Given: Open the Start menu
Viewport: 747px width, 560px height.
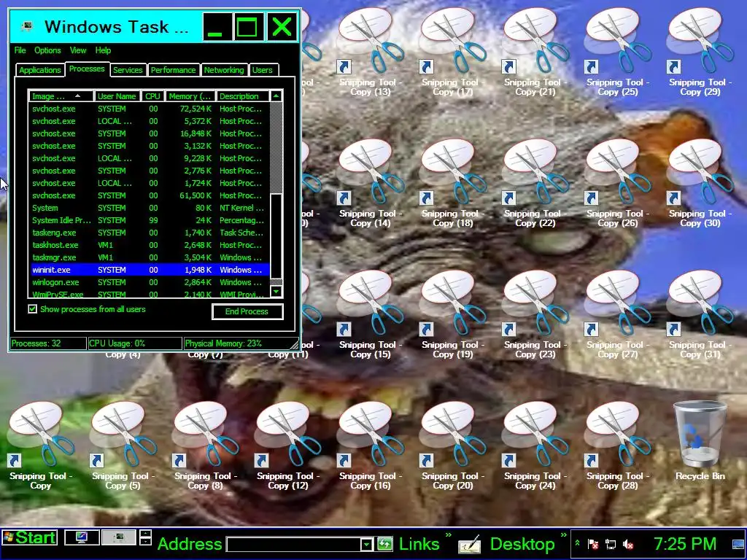Looking at the screenshot, I should [29, 537].
